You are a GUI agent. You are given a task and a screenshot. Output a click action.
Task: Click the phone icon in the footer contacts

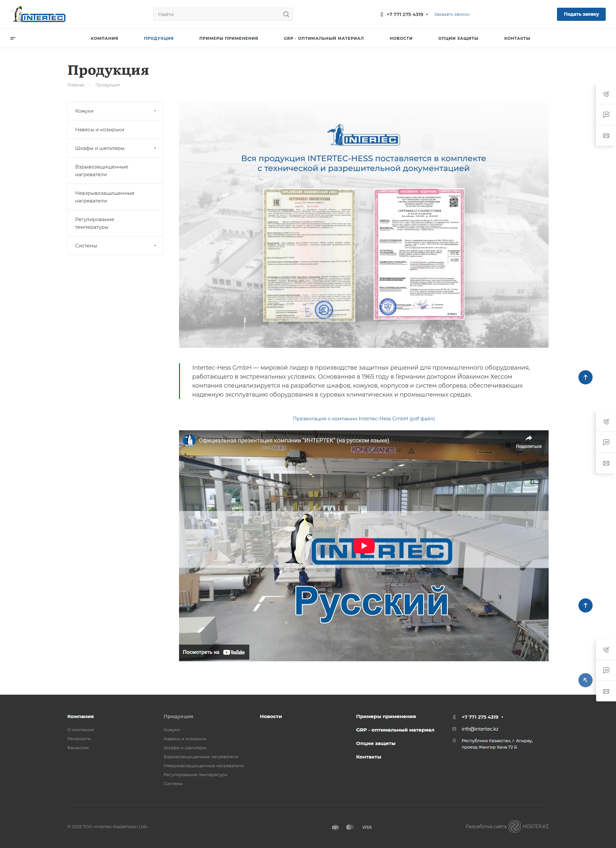tap(454, 717)
